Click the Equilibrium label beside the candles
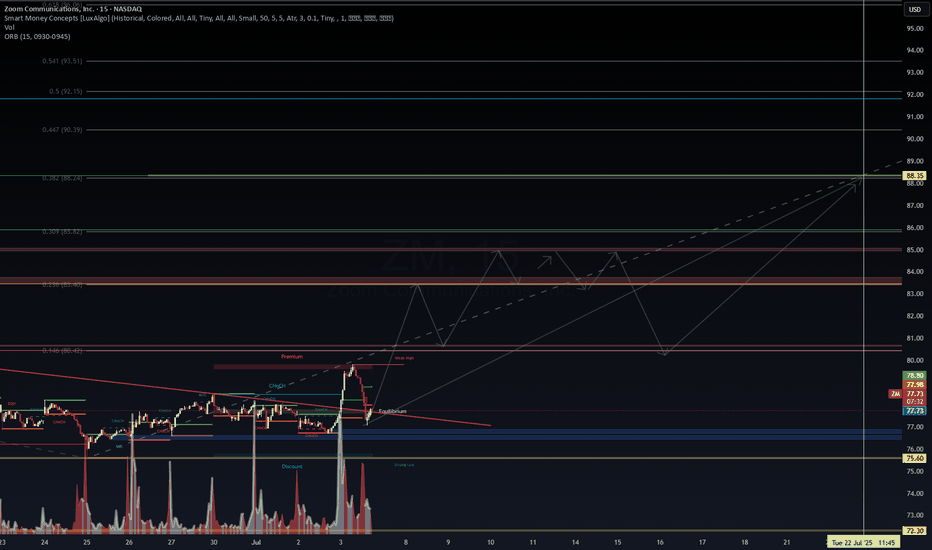The height and width of the screenshot is (550, 932). pos(392,411)
